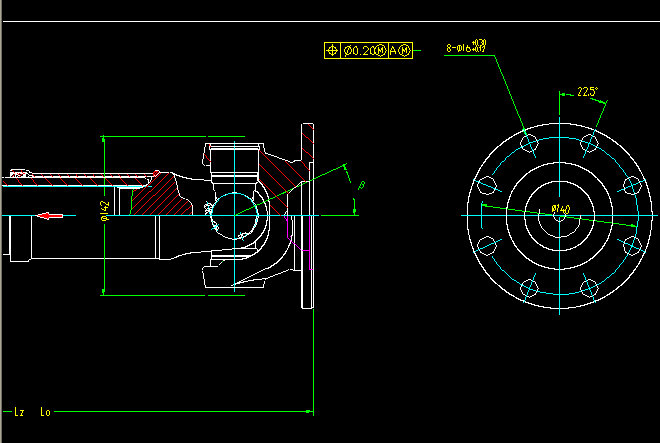Select the Ø140 dimension at flange center
This screenshot has width=660, height=443.
coord(560,210)
